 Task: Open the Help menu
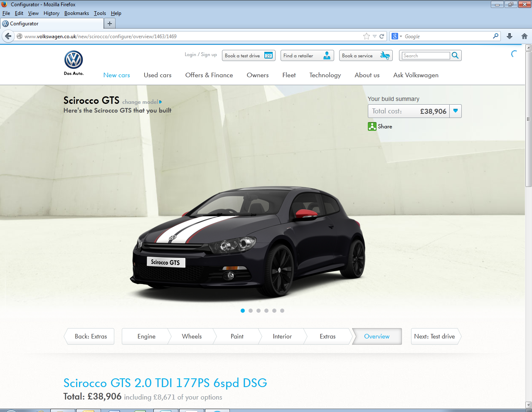click(116, 13)
